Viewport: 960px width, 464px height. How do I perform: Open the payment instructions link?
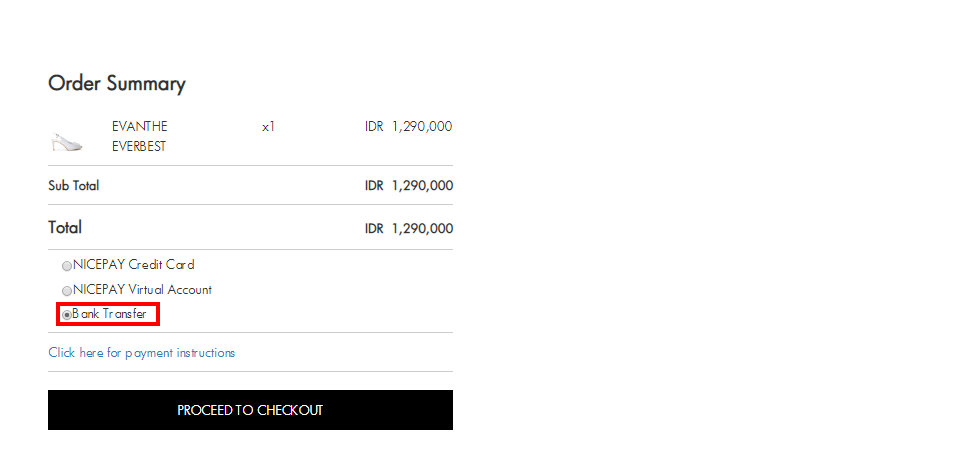(141, 353)
